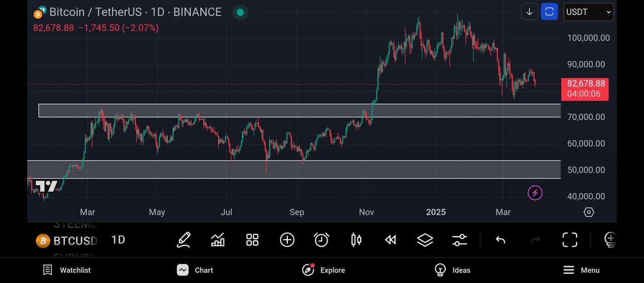Viewport: 644px width, 283px height.
Task: Open the object tree layers icon
Action: 425,240
